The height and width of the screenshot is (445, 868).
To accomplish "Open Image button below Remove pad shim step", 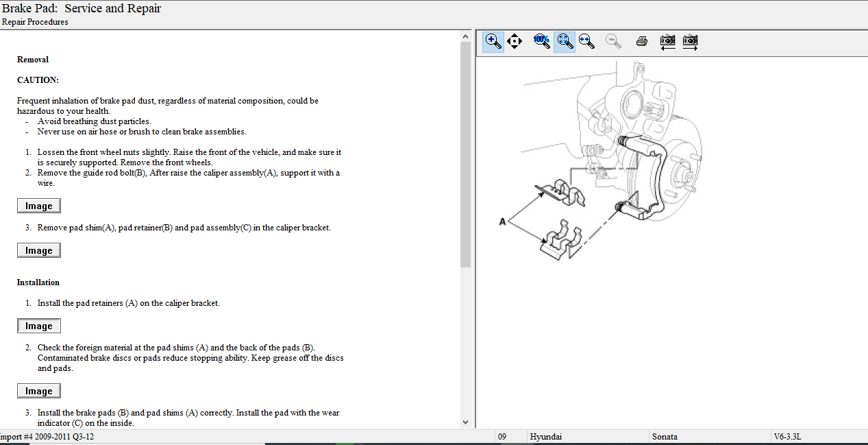I will point(39,250).
